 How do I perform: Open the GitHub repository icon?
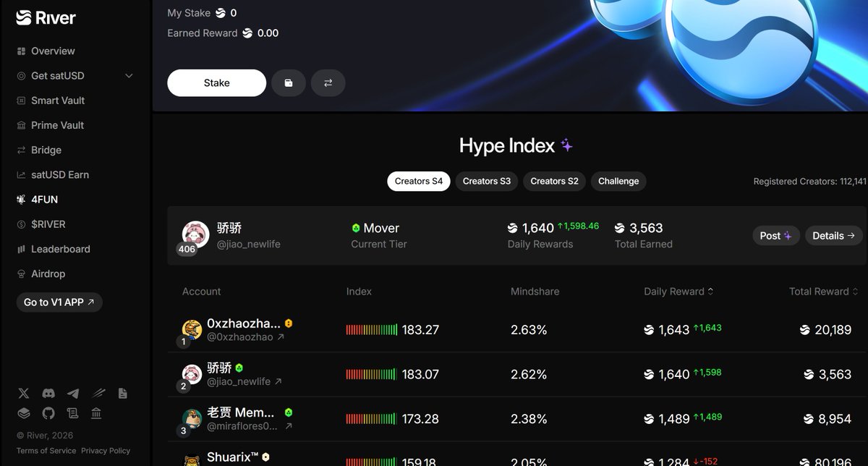coord(48,413)
